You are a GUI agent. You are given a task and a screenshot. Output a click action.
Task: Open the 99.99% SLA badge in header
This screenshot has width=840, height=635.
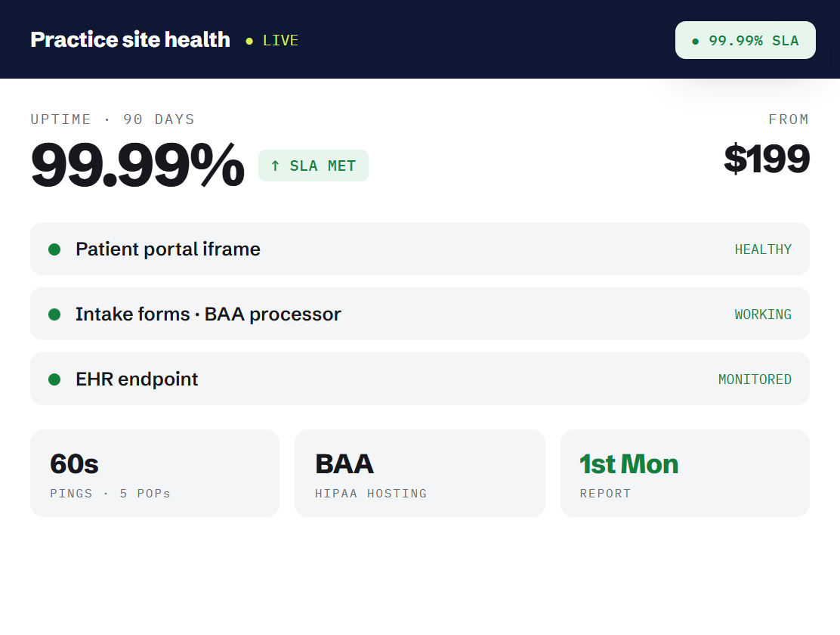click(745, 40)
